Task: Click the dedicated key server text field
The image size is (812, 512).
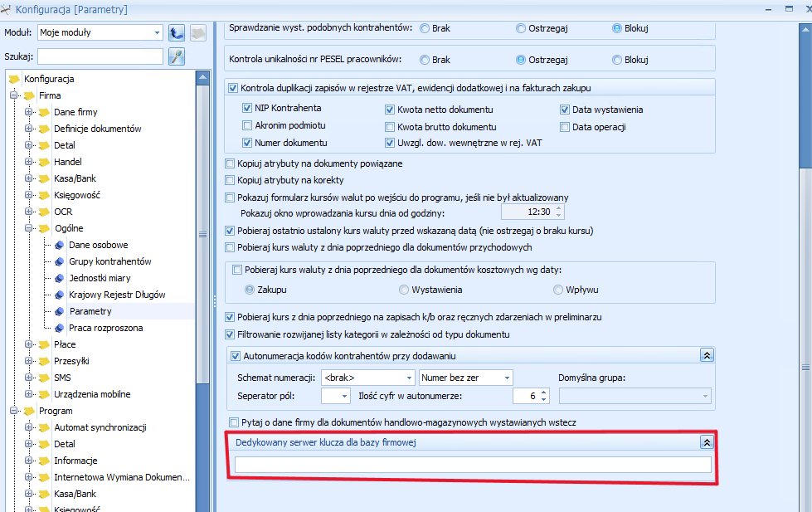Action: click(473, 465)
